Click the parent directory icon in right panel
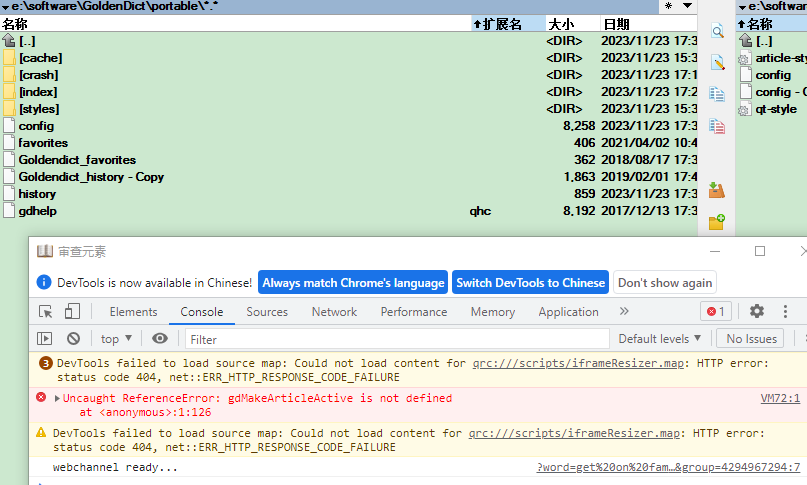Viewport: 807px width, 485px height. [x=745, y=40]
